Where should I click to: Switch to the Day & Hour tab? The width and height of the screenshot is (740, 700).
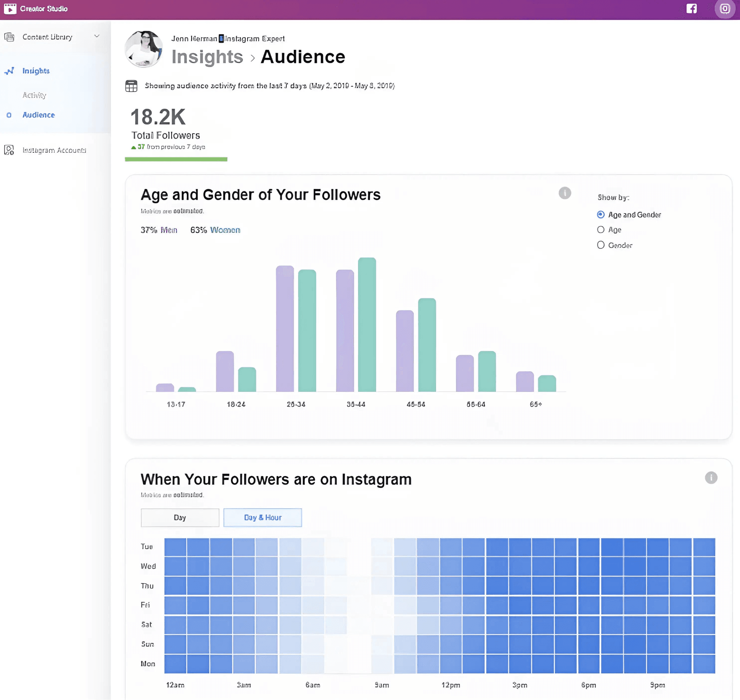262,518
